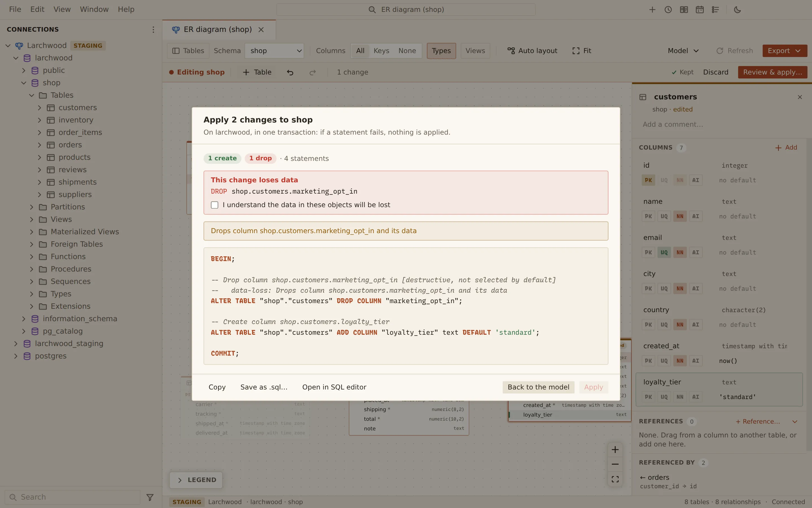Image resolution: width=812 pixels, height=508 pixels.
Task: Expand the Views folder
Action: click(32, 219)
